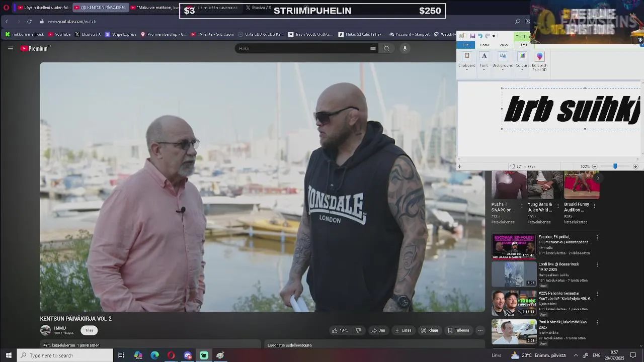
Task: Switch to the Home tab in Paint
Action: 485,45
